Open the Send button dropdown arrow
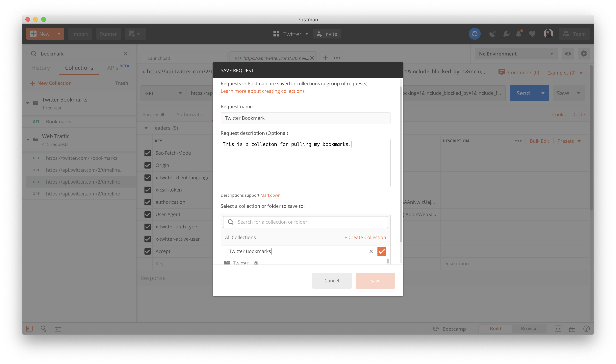This screenshot has height=364, width=616. 543,93
